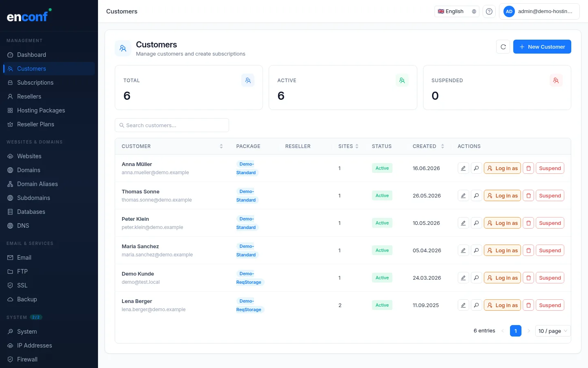Click the Total customers card icon
The image size is (588, 368).
click(x=248, y=81)
